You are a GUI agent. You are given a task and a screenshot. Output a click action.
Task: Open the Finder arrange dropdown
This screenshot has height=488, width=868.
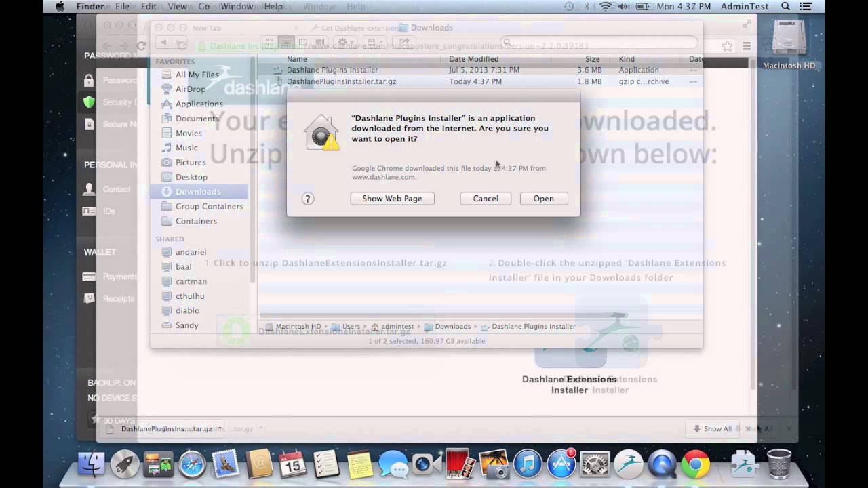pyautogui.click(x=376, y=42)
